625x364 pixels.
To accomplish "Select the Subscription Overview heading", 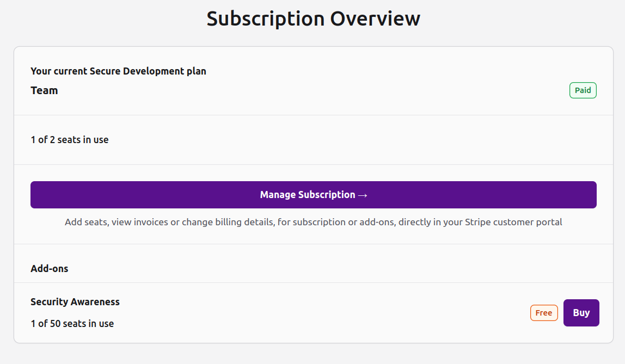I will (x=313, y=18).
